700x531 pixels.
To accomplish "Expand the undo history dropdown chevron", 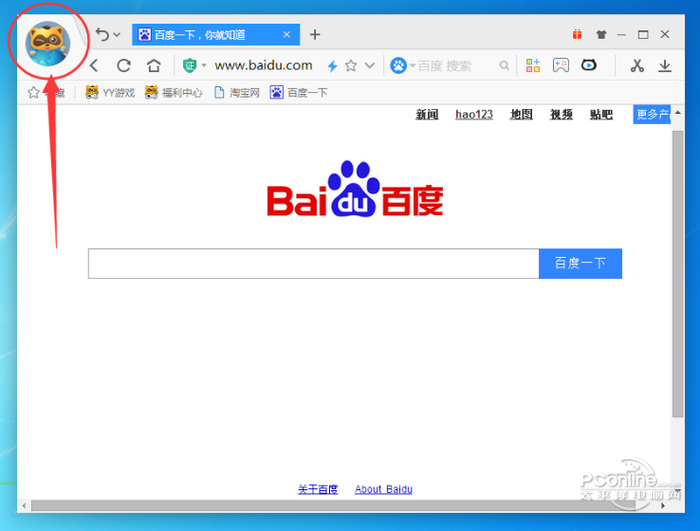I will [117, 35].
